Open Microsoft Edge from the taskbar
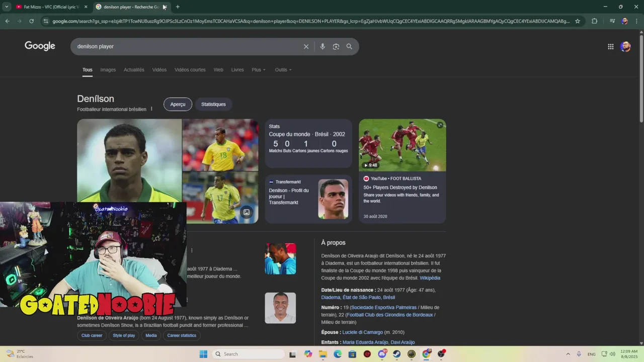 pos(338,354)
